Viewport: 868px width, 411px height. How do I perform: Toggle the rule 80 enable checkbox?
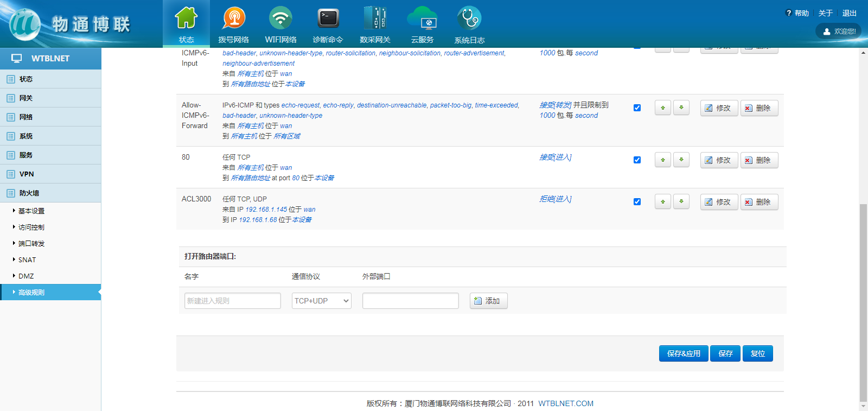[x=637, y=160]
